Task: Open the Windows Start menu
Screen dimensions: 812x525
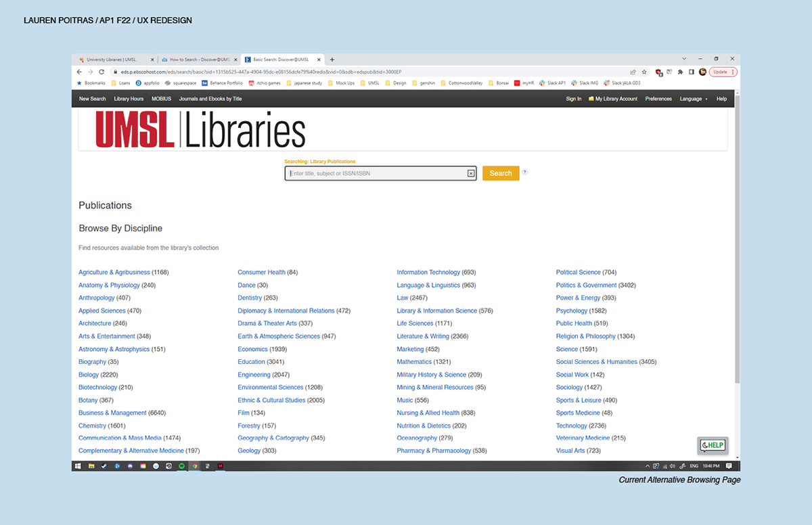Action: [78, 466]
